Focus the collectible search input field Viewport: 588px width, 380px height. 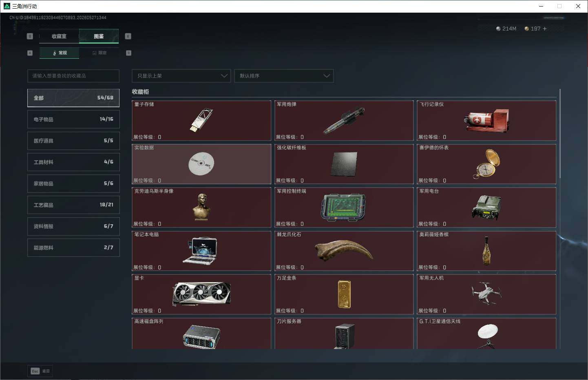[73, 76]
